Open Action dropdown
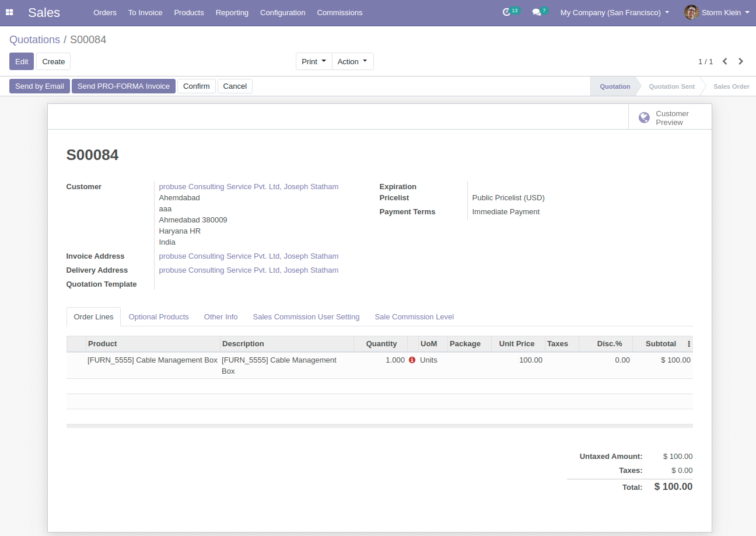The image size is (756, 536). (x=353, y=61)
